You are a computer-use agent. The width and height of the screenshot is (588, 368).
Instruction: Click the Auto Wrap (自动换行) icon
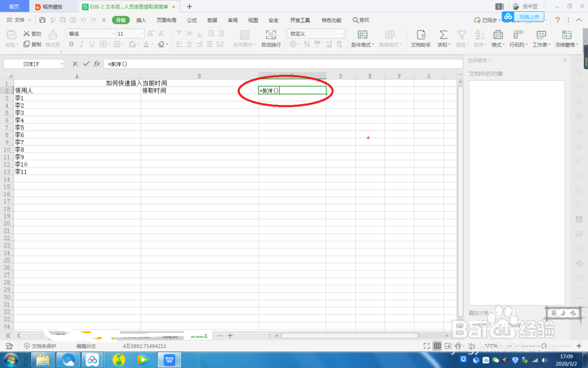coord(270,35)
